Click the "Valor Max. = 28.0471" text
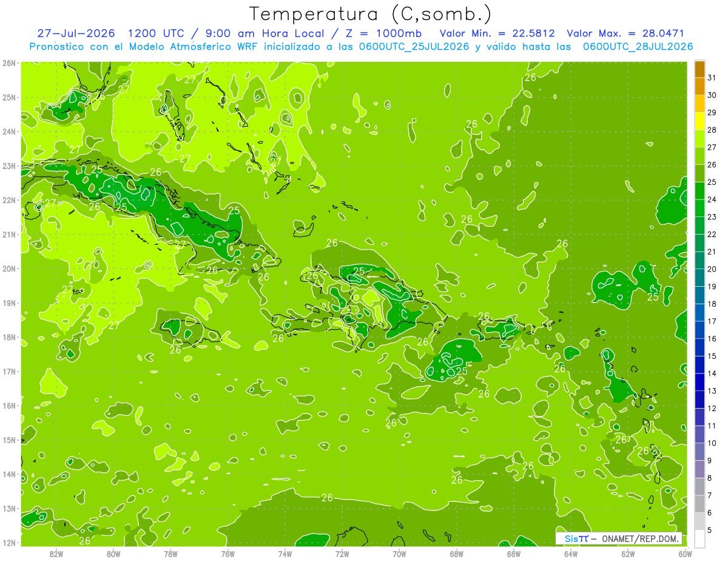This screenshot has width=728, height=562. (625, 33)
